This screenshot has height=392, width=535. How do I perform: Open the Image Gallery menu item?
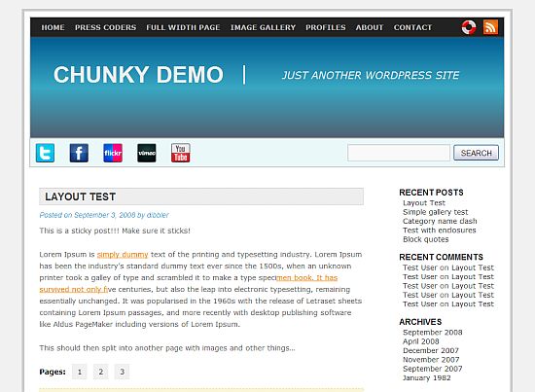click(x=263, y=27)
